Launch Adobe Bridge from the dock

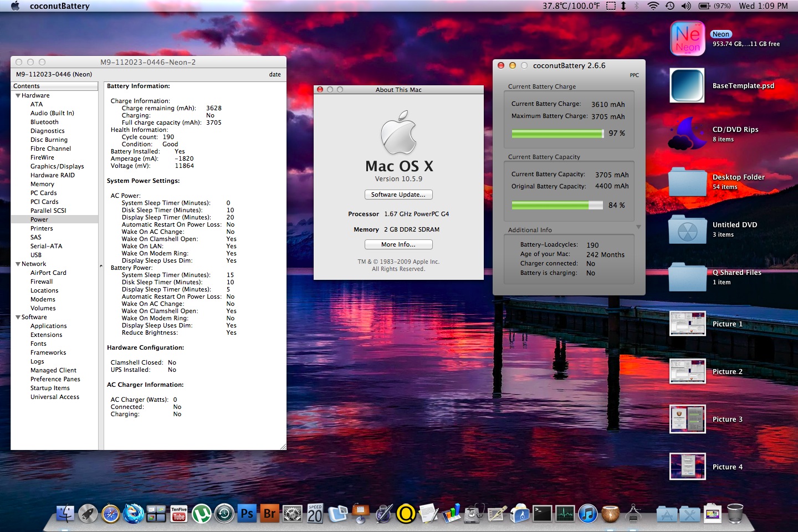coord(269,514)
